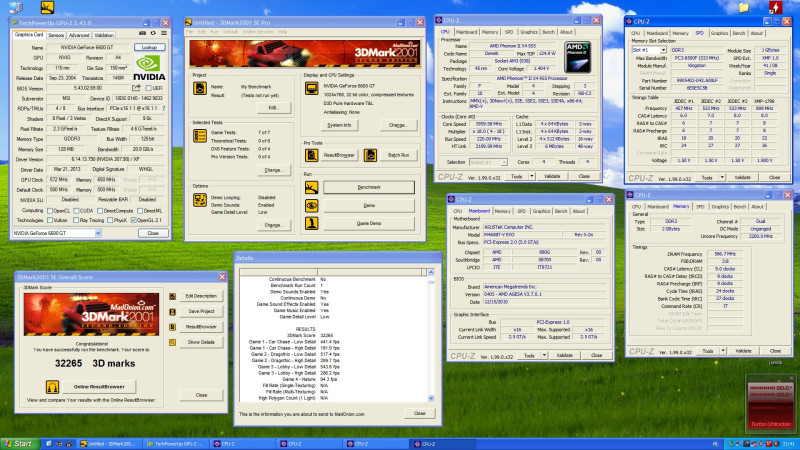Click the Game Demo button

tap(369, 223)
